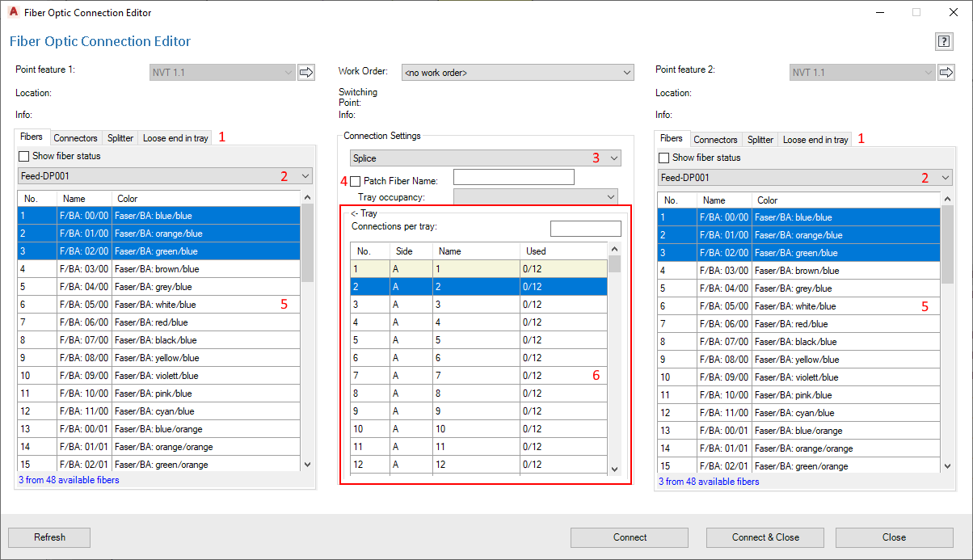Screen dimensions: 973x560
Task: Select tray number 5 in the Tray table
Action: coord(478,340)
